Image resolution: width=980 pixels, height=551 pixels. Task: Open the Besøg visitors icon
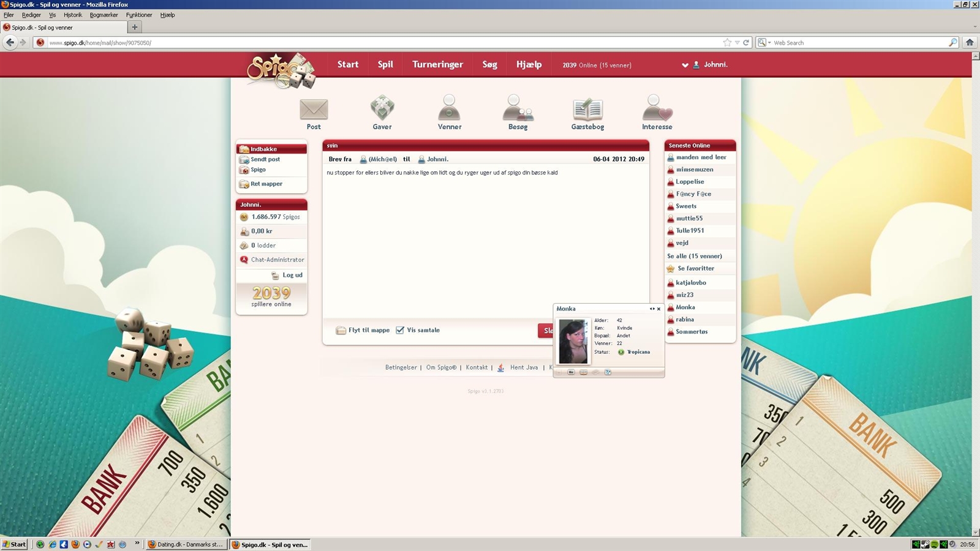[x=518, y=109]
